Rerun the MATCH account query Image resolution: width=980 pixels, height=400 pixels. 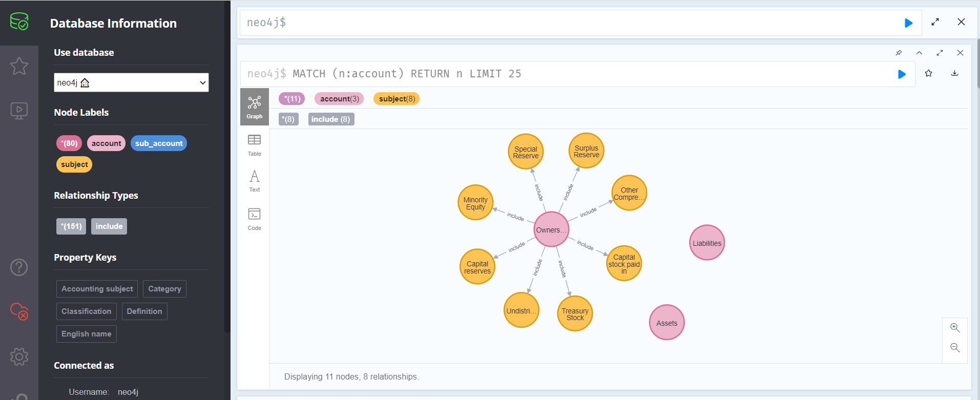pyautogui.click(x=902, y=74)
